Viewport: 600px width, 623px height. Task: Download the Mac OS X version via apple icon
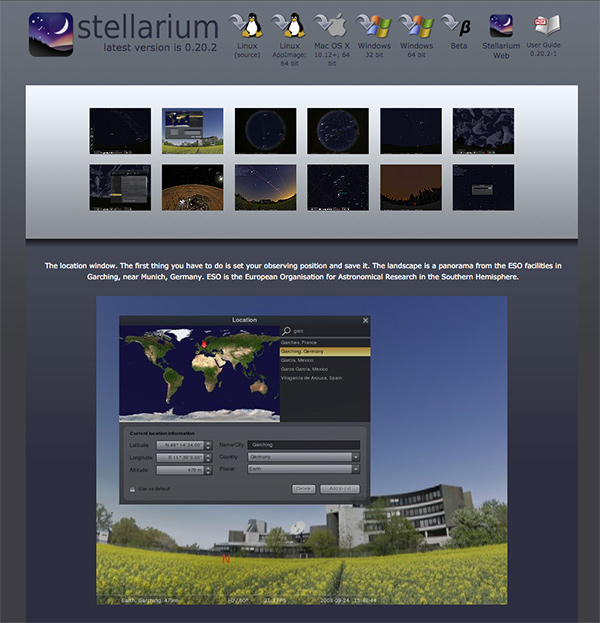[331, 25]
